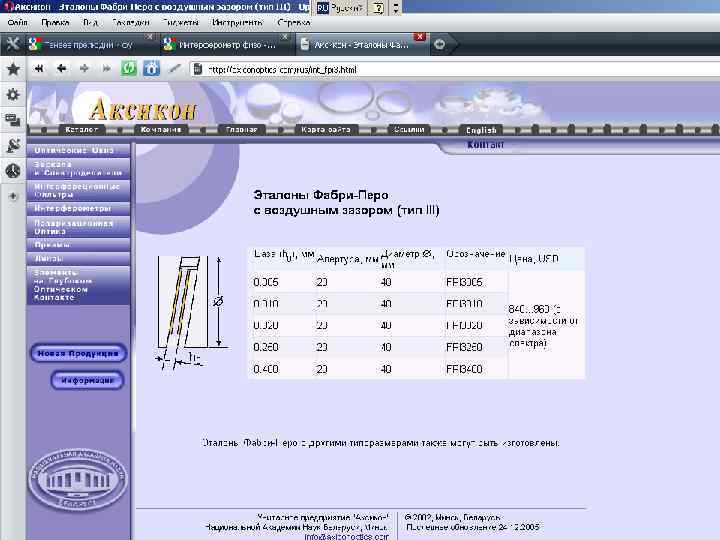Click the etalon diagram image
720x540 pixels.
[193, 313]
